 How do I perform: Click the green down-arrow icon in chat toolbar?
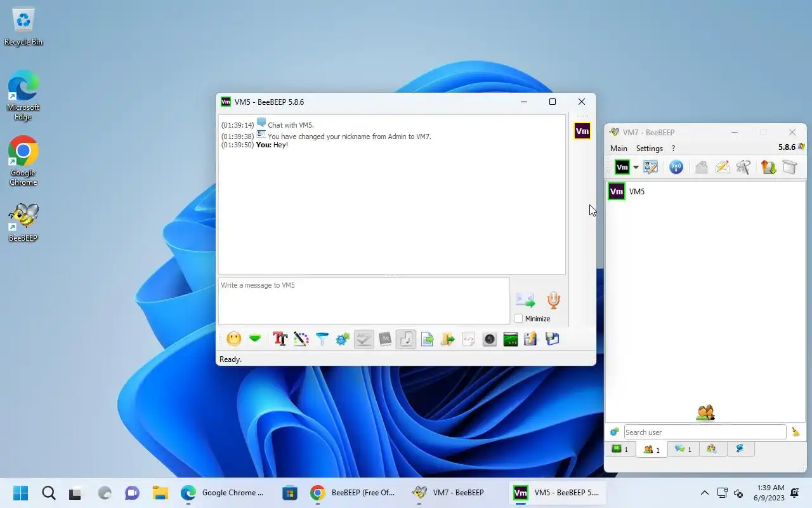(255, 339)
